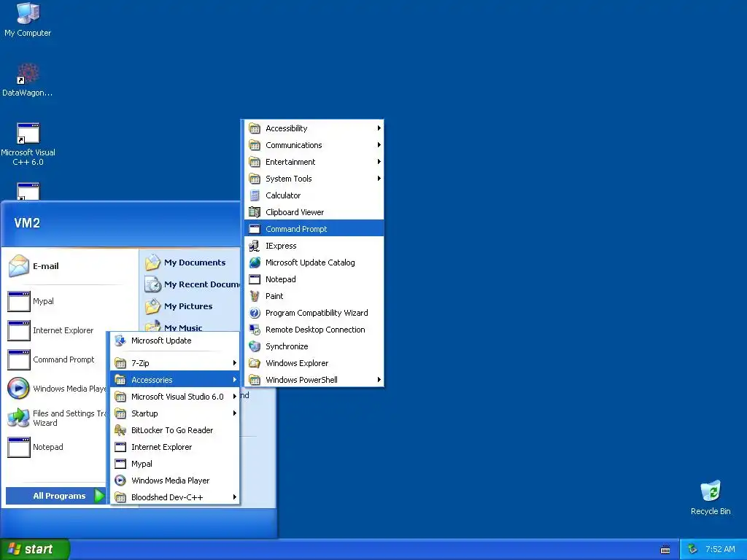Open E-mail from the Start menu
The width and height of the screenshot is (747, 560).
pos(69,265)
